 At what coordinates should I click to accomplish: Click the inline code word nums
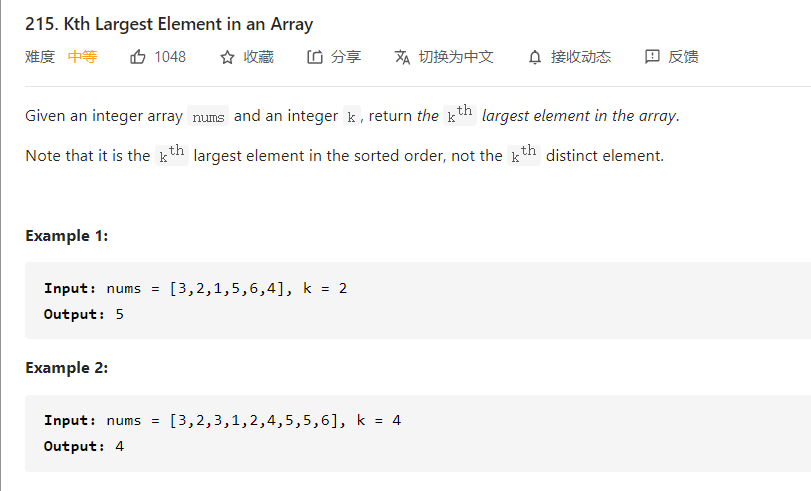(x=208, y=117)
